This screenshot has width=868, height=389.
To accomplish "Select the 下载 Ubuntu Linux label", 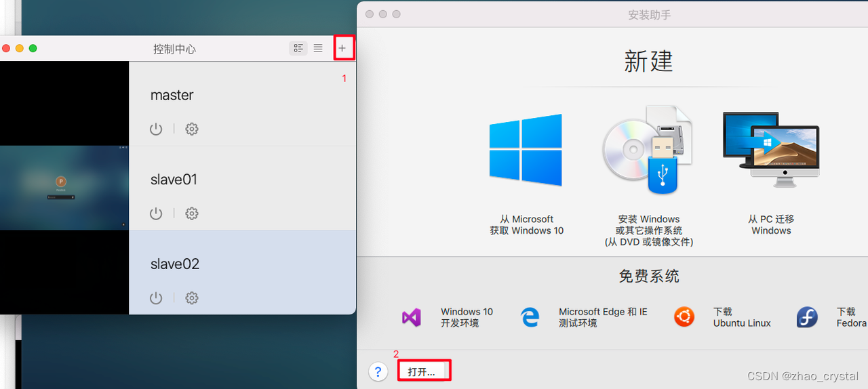I will (742, 317).
